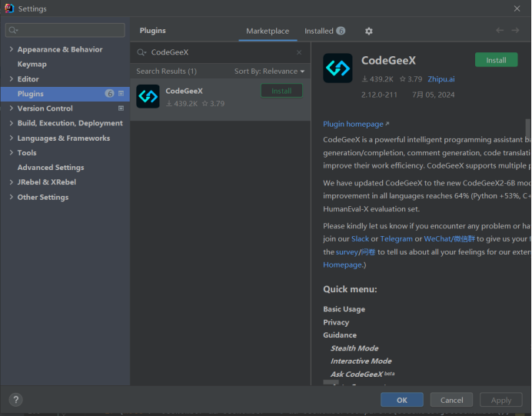Click the project-level icon beside Plugins
The height and width of the screenshot is (416, 532).
click(121, 93)
